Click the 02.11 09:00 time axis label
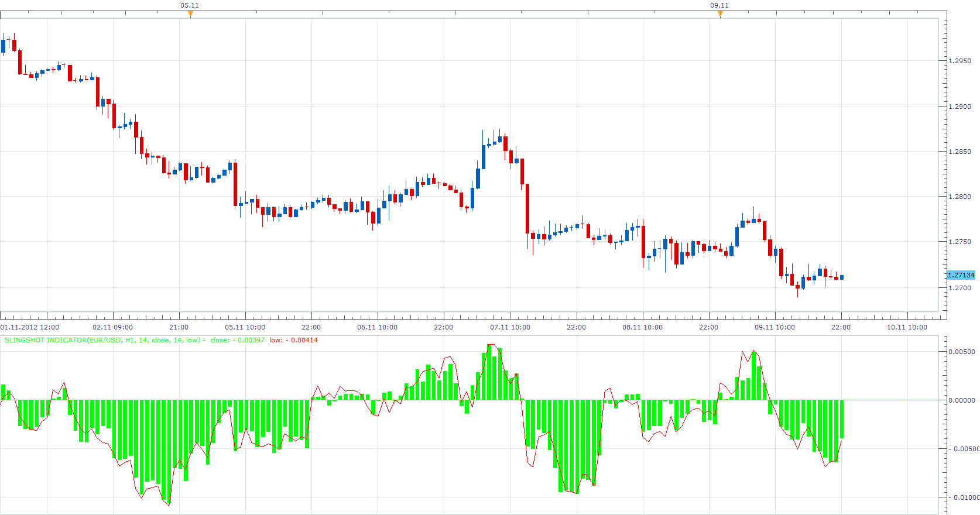Screen dimensions: 980x515 point(113,327)
